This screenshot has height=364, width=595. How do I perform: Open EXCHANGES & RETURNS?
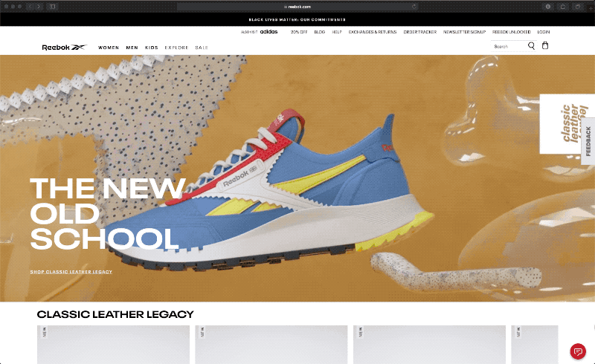(x=373, y=32)
